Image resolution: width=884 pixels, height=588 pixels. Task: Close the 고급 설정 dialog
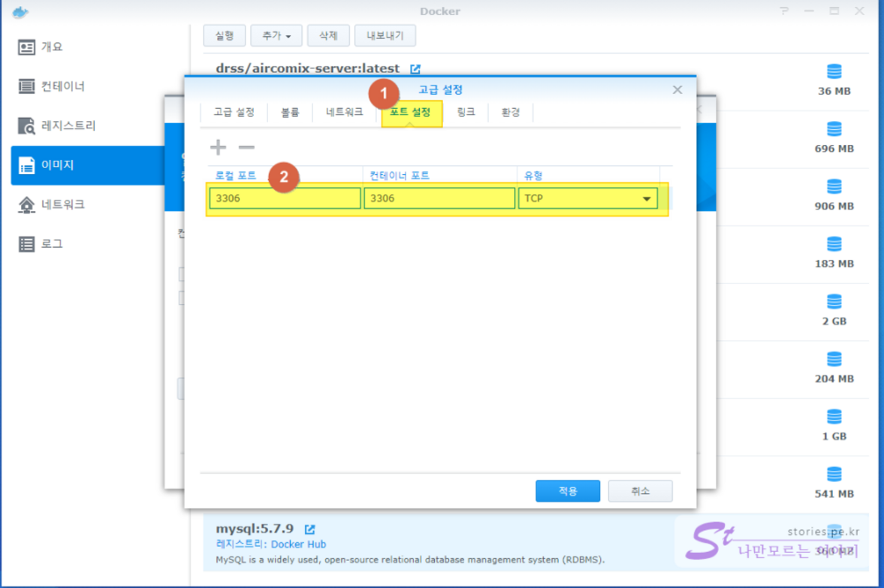click(677, 90)
